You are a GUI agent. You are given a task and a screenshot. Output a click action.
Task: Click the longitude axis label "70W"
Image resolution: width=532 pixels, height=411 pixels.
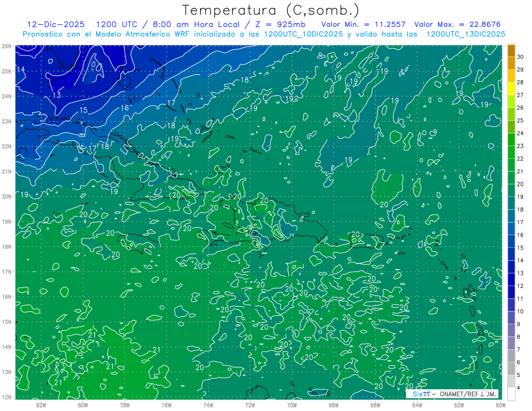(x=292, y=404)
